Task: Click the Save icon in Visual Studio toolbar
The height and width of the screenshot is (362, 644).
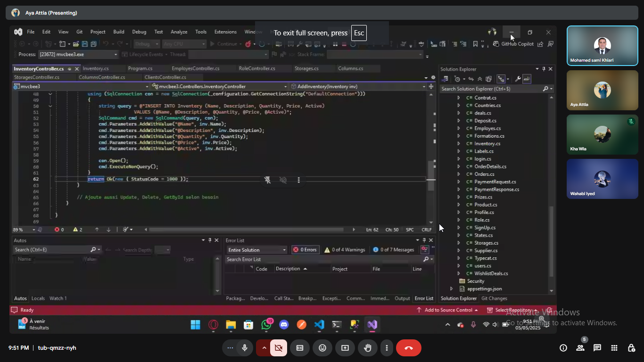Action: [85, 44]
